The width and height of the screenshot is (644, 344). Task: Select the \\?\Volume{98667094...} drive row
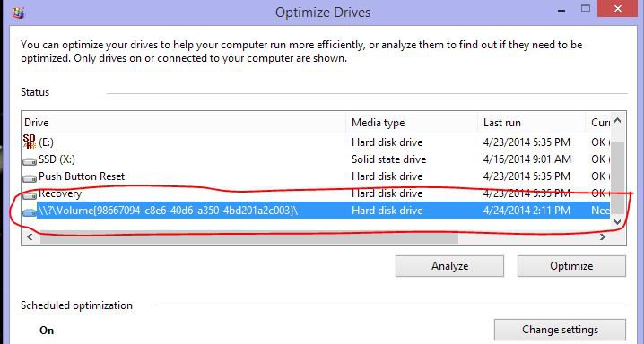coord(316,211)
